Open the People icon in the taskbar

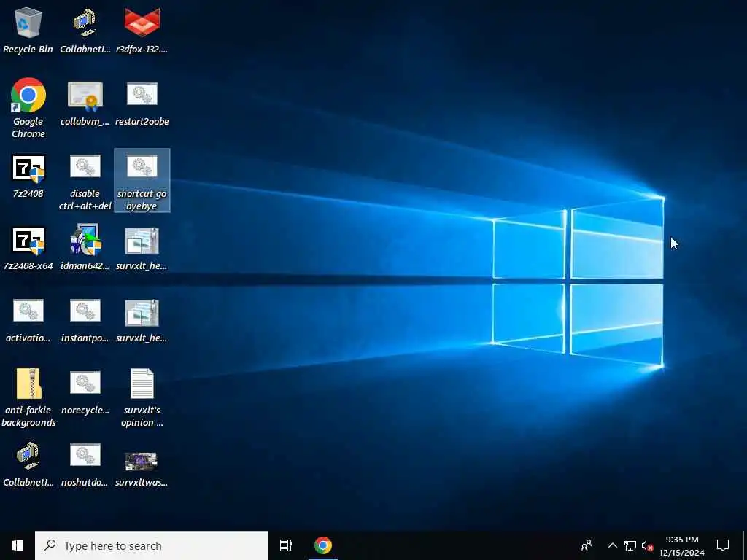coord(587,545)
